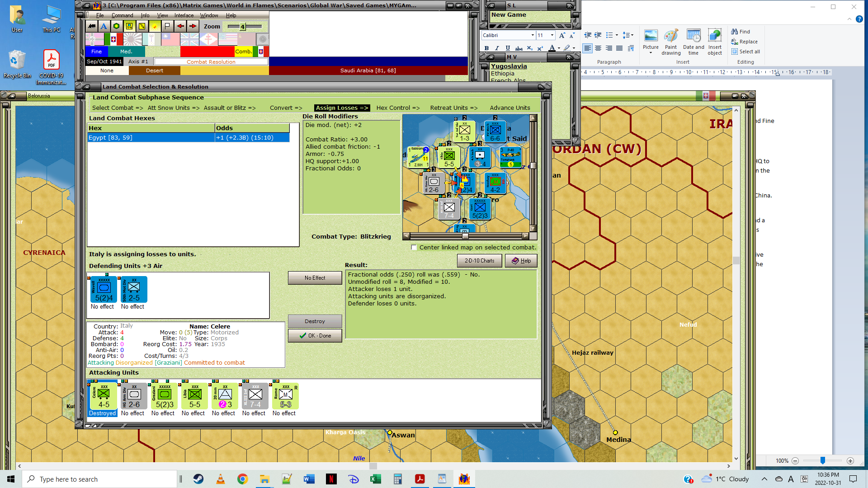
Task: Toggle center alignment in WordPad
Action: [598, 48]
